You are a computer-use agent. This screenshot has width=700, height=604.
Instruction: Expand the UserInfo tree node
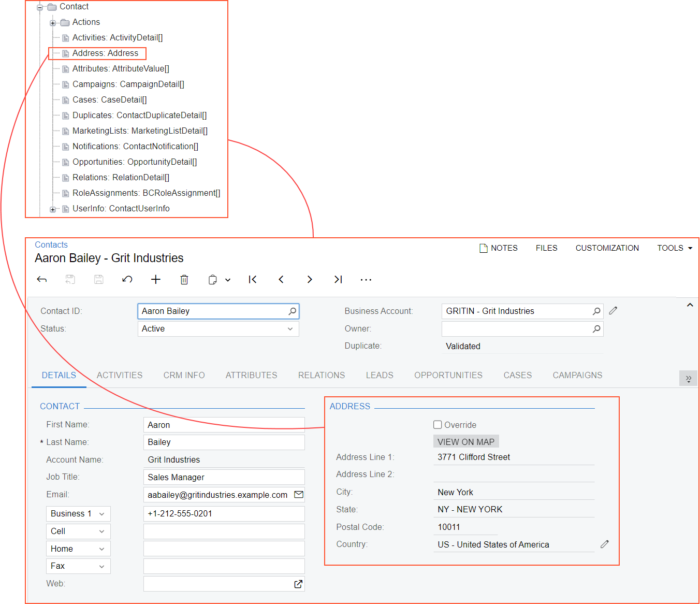coord(53,209)
